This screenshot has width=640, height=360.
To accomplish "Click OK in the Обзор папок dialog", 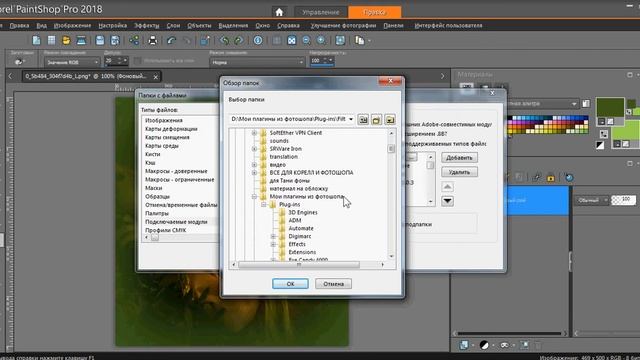I will 290,284.
